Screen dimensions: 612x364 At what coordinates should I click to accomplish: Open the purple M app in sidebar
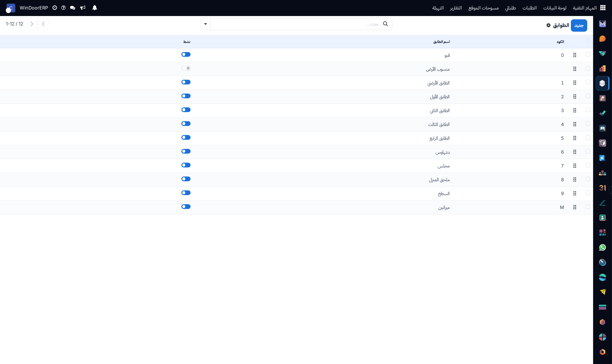tap(602, 24)
